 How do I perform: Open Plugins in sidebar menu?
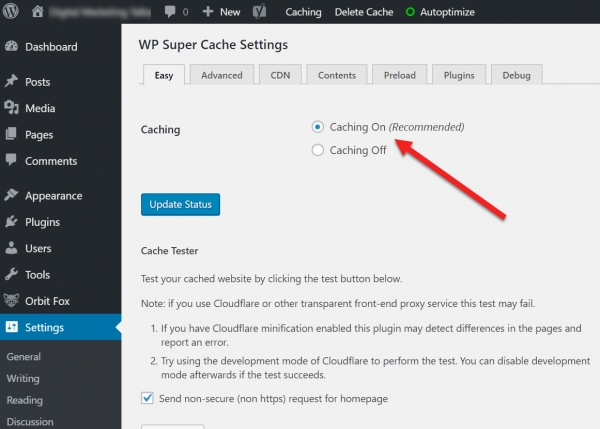point(42,222)
